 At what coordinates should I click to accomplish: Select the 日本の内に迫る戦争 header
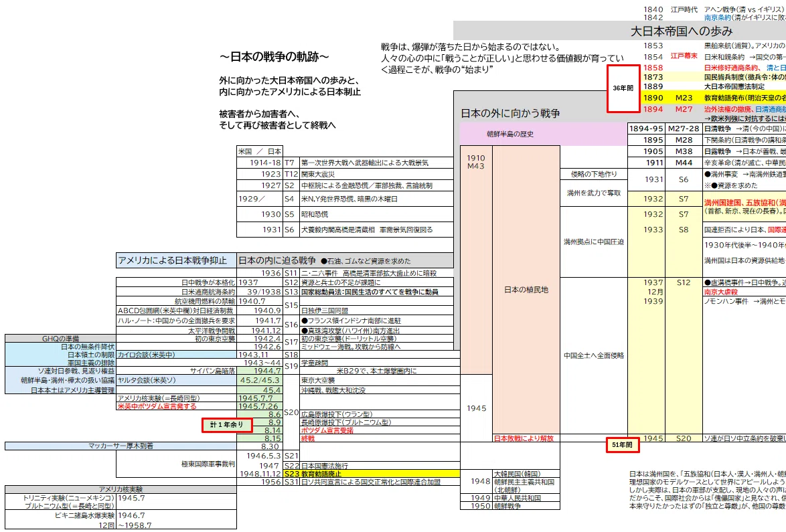[345, 260]
